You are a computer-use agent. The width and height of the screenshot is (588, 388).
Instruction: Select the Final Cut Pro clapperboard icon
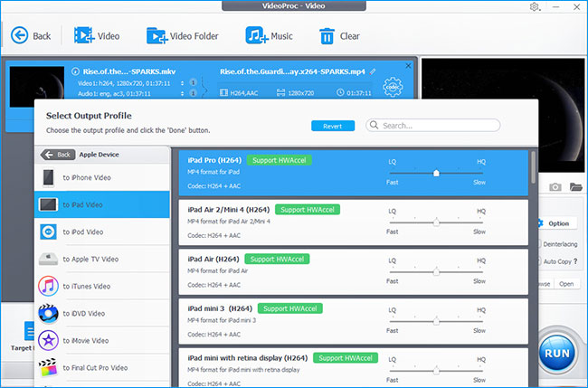click(x=48, y=367)
